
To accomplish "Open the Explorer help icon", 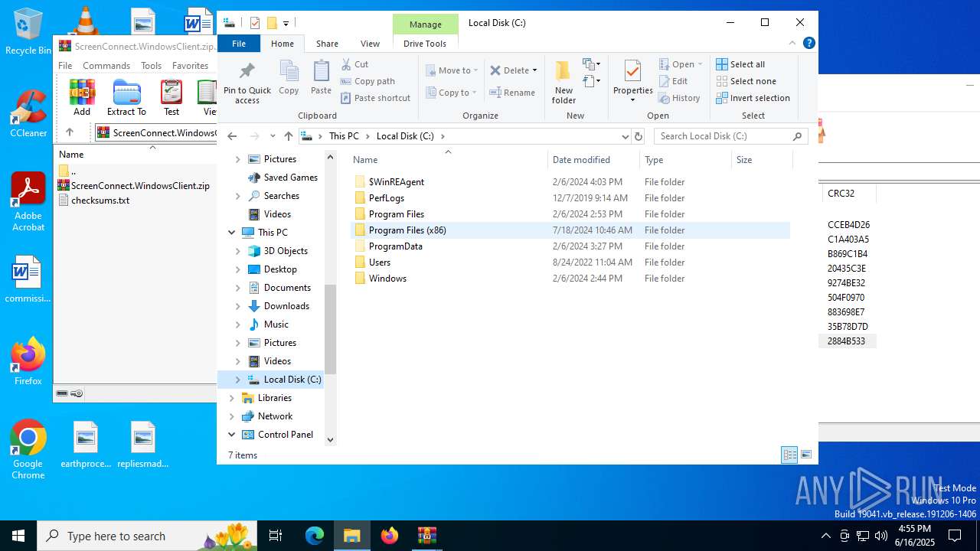I will (809, 43).
